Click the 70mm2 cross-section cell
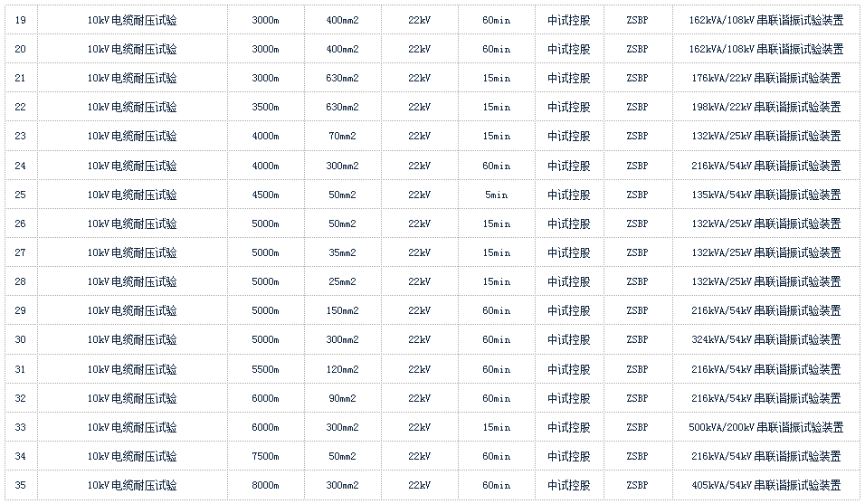This screenshot has width=865, height=504. [342, 137]
